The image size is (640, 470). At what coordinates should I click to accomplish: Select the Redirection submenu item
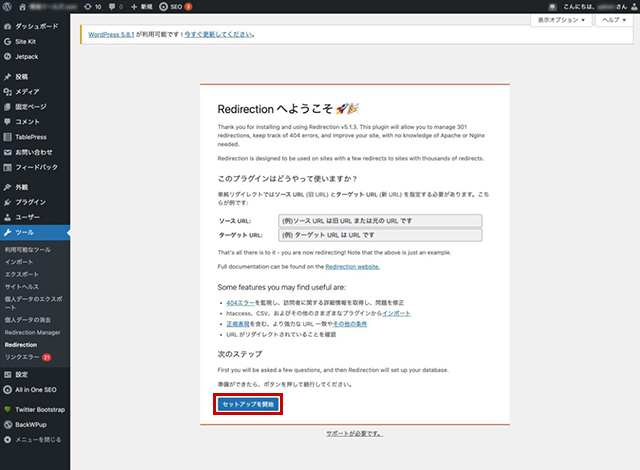click(21, 345)
